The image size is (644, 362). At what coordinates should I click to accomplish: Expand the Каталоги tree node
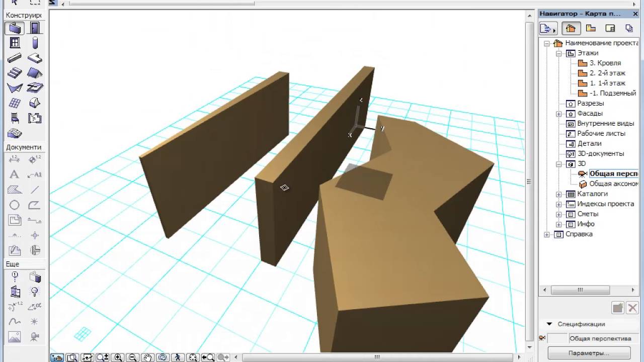point(558,194)
